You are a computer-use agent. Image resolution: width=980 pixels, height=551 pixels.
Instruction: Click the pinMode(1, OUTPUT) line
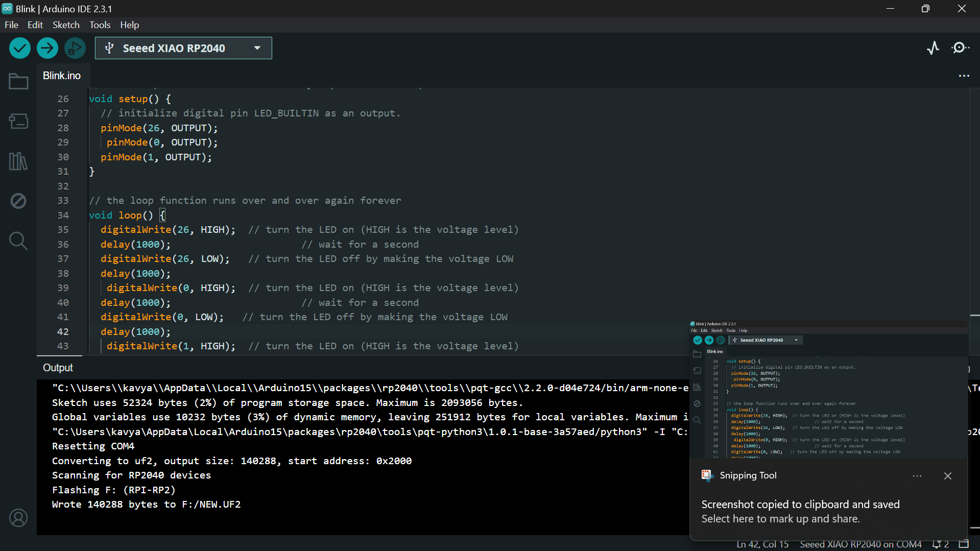(156, 157)
